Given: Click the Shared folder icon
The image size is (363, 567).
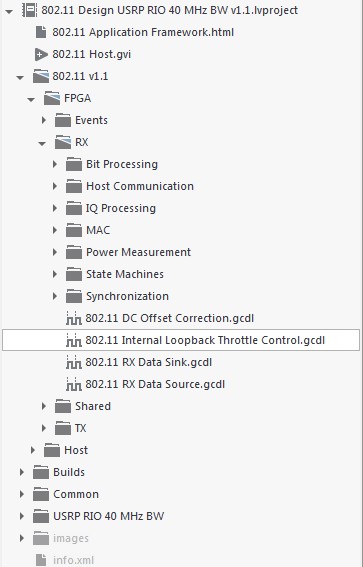Looking at the screenshot, I should pos(63,406).
